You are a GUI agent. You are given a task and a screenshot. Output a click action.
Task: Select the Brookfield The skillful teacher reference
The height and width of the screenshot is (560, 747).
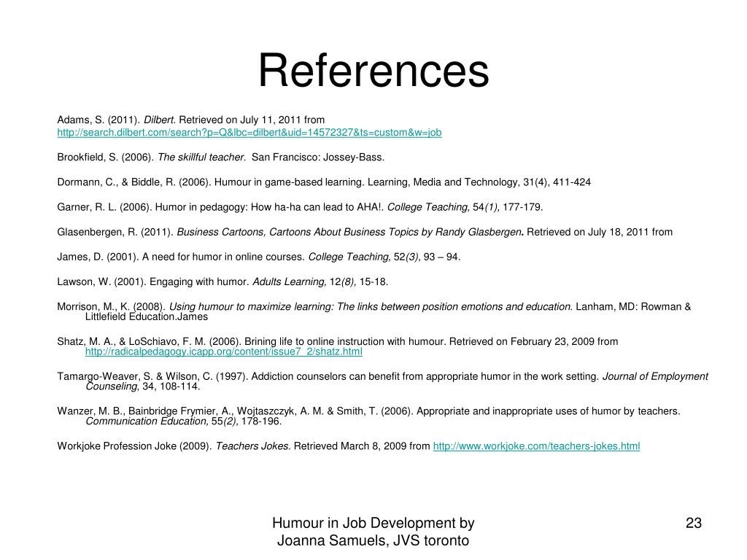(220, 157)
